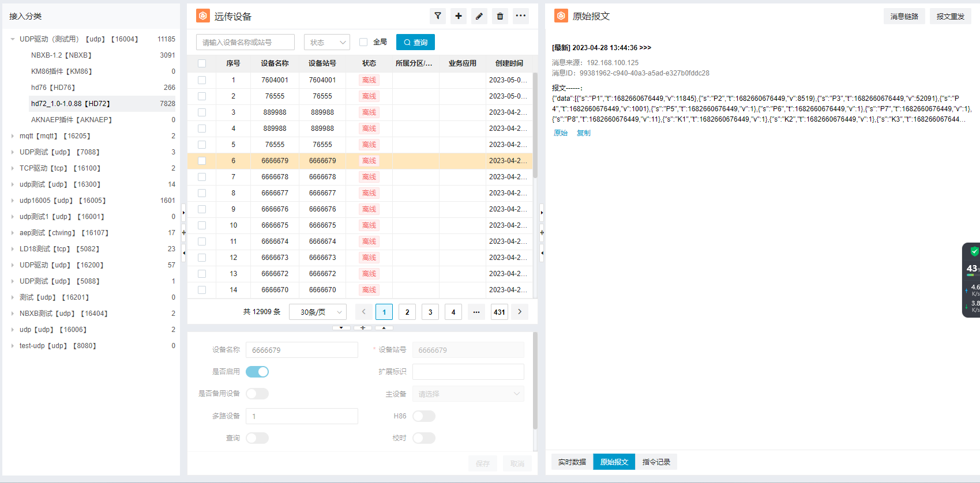Select checkbox of row 6 device 6666679
The width and height of the screenshot is (980, 483).
[202, 161]
